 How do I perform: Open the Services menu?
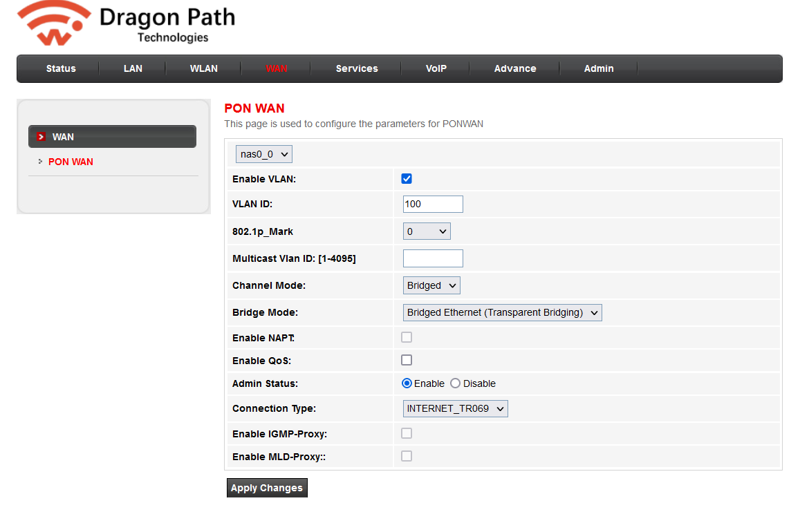coord(357,68)
